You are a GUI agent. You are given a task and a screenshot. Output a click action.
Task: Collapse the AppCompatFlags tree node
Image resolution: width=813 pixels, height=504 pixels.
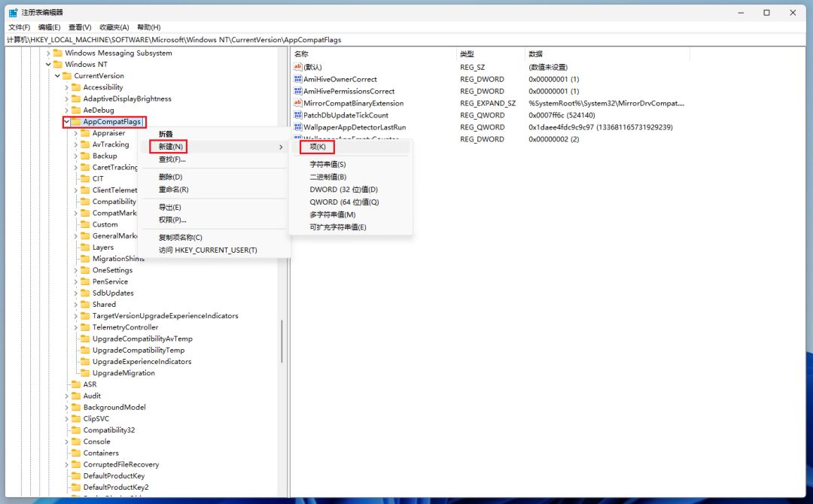coord(66,122)
